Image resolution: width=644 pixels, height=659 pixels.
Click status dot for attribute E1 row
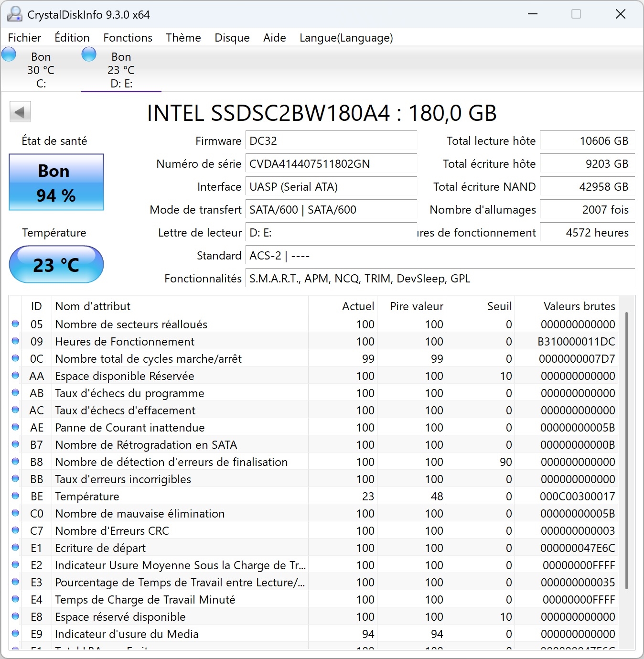tap(15, 548)
